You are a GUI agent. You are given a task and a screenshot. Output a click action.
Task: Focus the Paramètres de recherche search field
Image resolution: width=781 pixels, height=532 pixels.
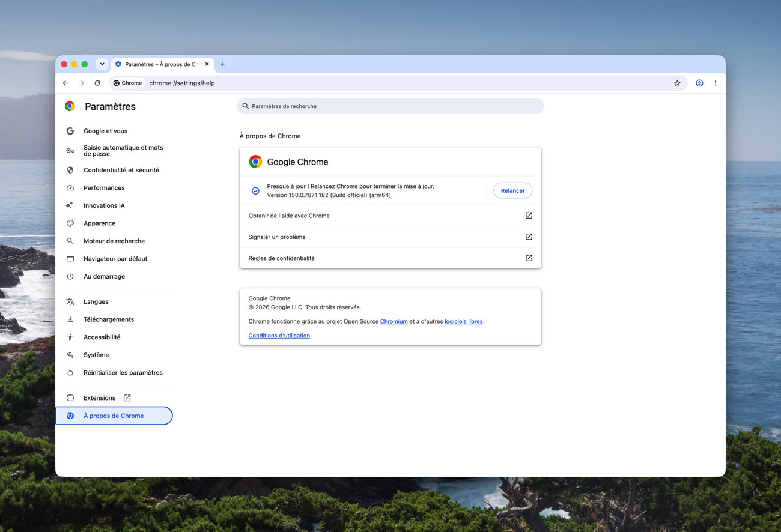click(390, 106)
